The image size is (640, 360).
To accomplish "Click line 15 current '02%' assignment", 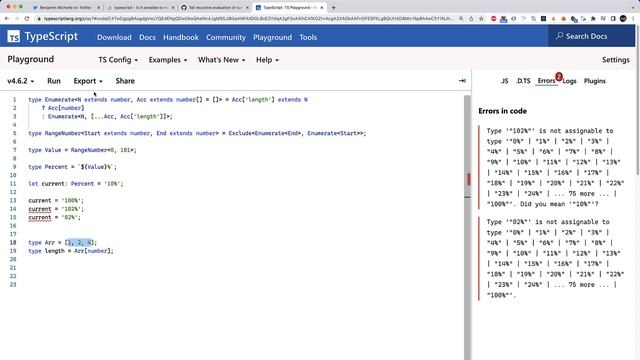I will point(54,218).
